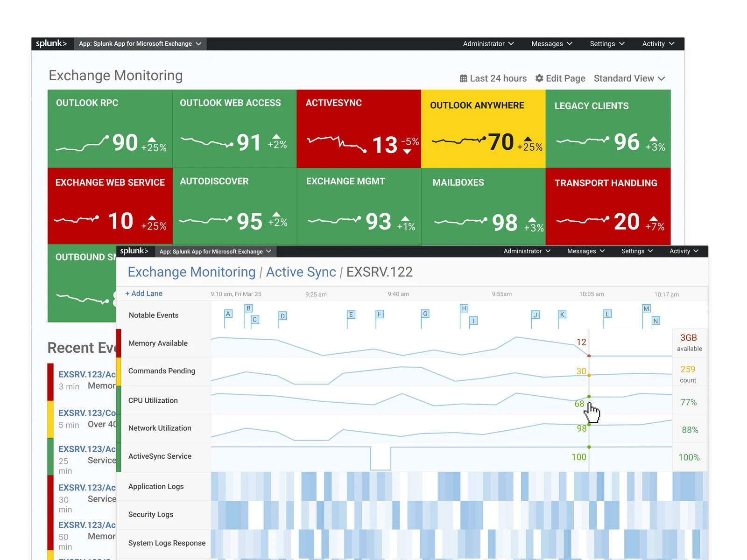The width and height of the screenshot is (747, 560).
Task: Open the Exchange Web Service tile
Action: [x=110, y=206]
